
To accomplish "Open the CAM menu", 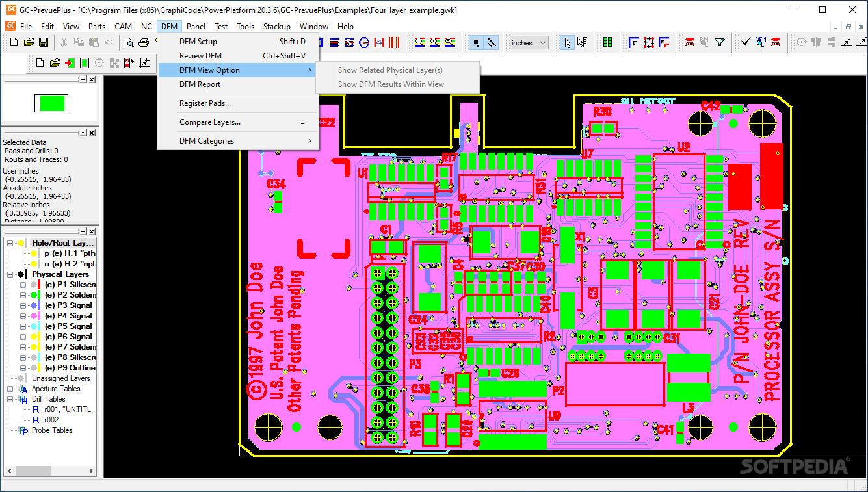I will [123, 27].
